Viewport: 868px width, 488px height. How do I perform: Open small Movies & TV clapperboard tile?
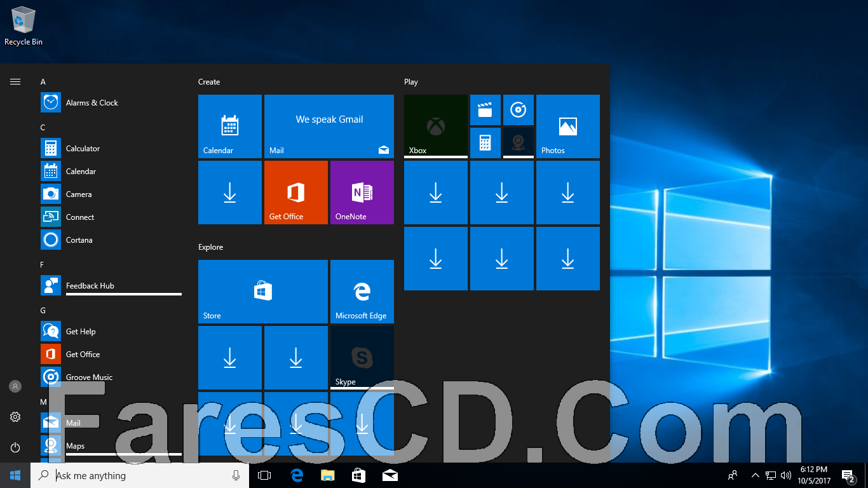pyautogui.click(x=485, y=110)
